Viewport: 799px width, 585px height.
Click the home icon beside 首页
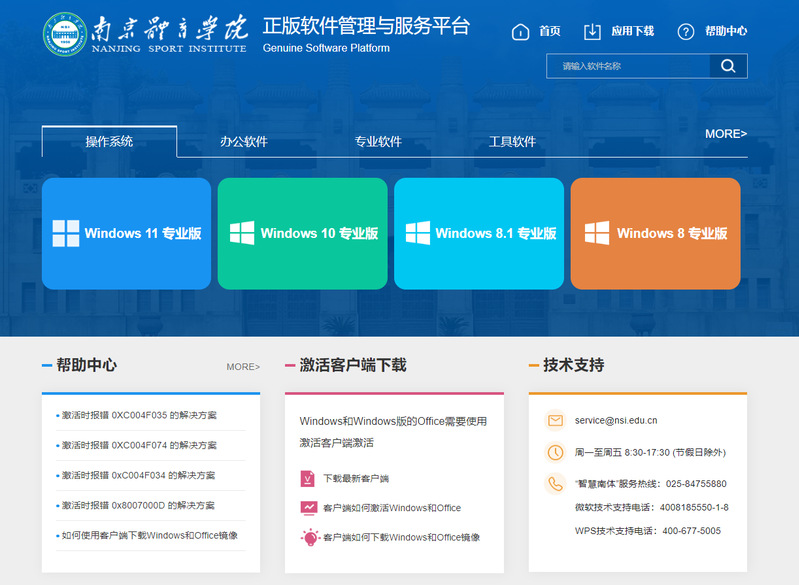[520, 32]
